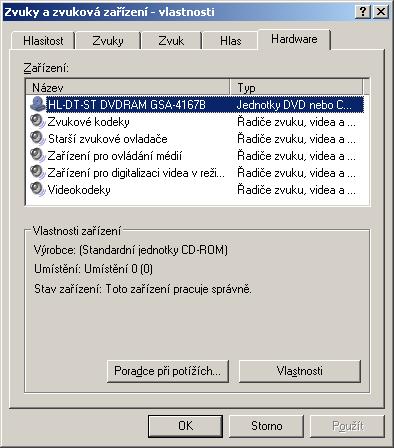
Task: Open device Vlastnosti button
Action: [300, 371]
